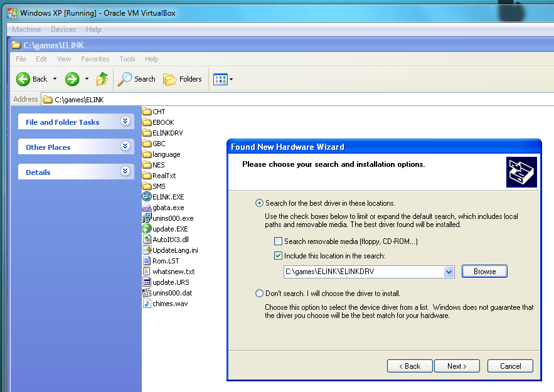This screenshot has height=392, width=554.
Task: Select the UpdateLang.ini file icon
Action: (x=147, y=250)
